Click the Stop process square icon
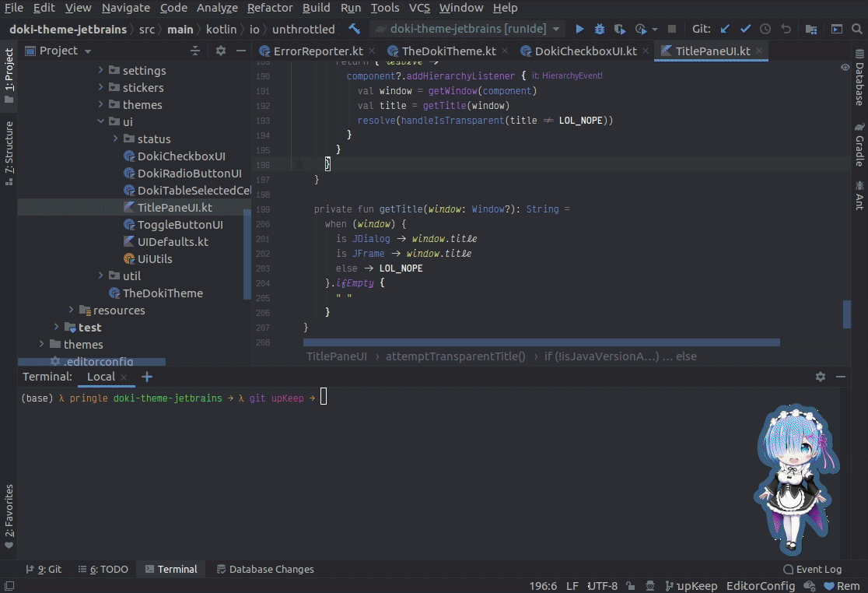This screenshot has width=868, height=593. pyautogui.click(x=671, y=29)
